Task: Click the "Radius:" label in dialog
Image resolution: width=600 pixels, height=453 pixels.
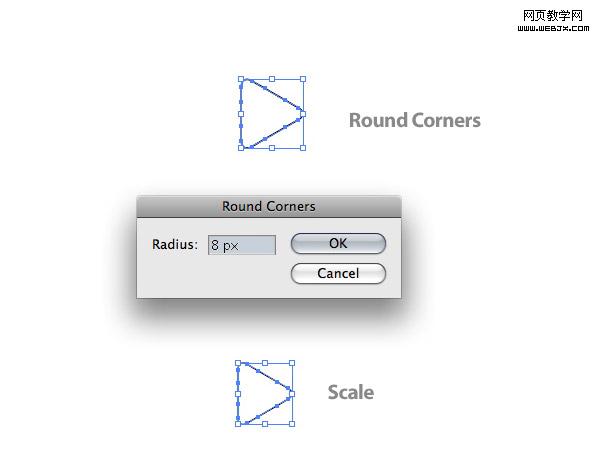Action: (175, 245)
